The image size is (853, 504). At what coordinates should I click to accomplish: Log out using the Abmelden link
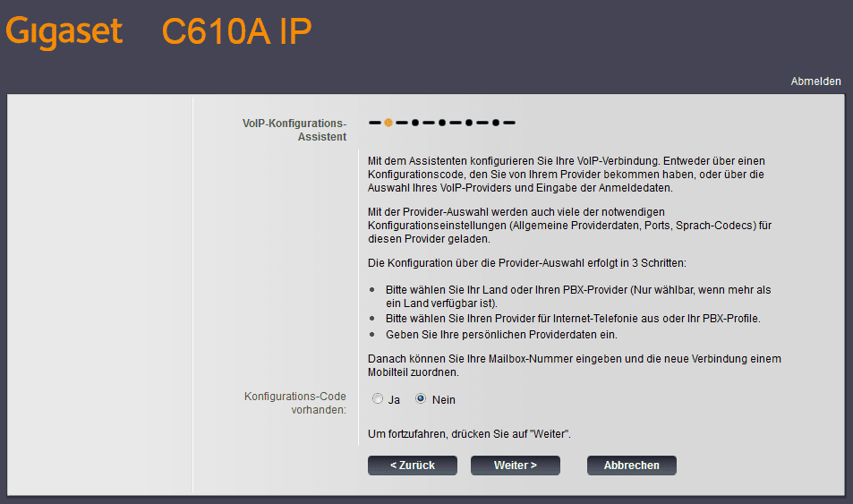click(815, 81)
